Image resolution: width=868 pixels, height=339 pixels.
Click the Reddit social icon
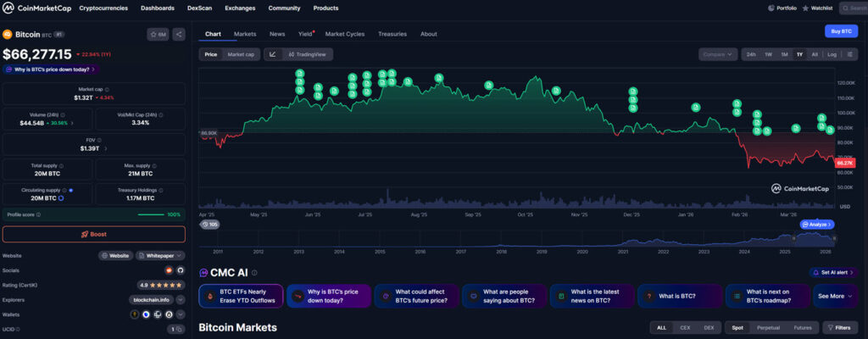(x=169, y=270)
